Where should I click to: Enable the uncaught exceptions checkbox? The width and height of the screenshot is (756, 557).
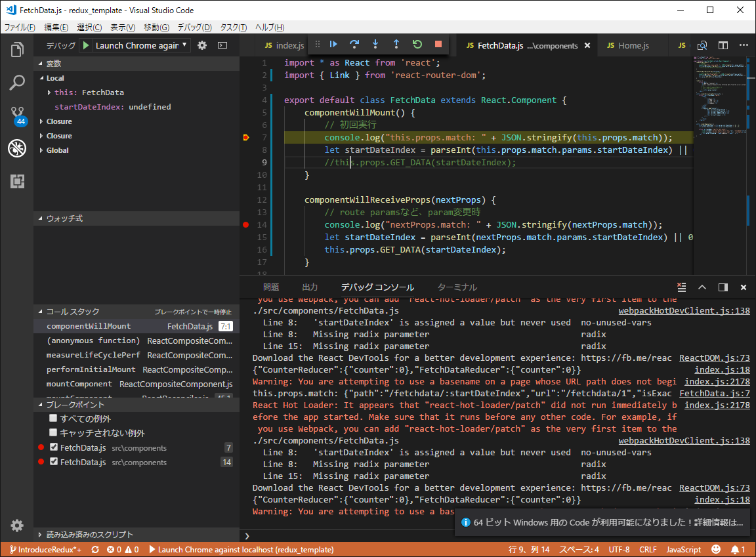[x=54, y=433]
